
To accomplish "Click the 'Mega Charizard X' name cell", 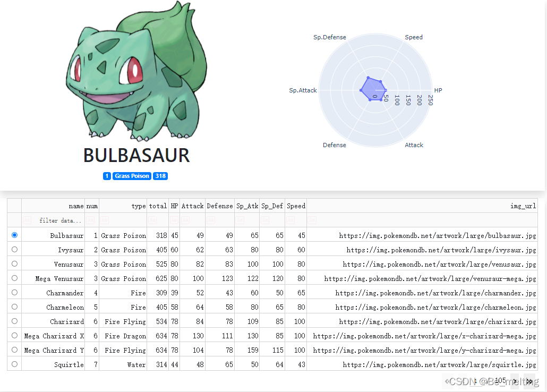I will (x=53, y=336).
